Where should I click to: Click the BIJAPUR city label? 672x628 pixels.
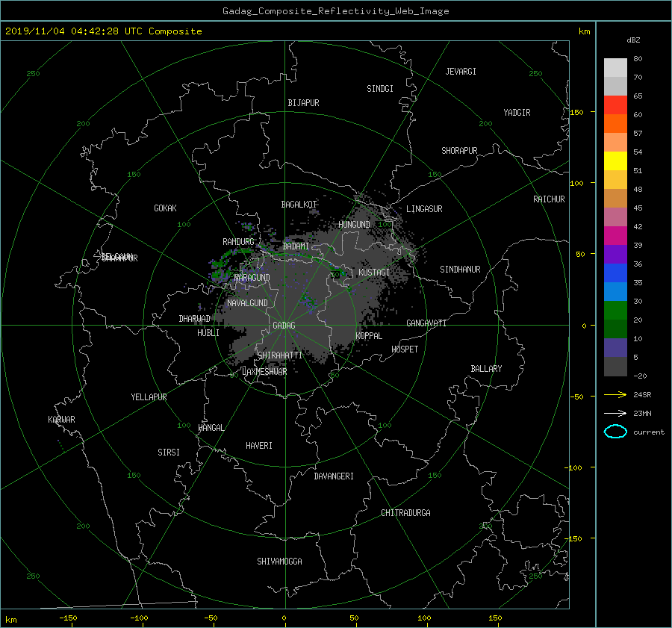[303, 103]
